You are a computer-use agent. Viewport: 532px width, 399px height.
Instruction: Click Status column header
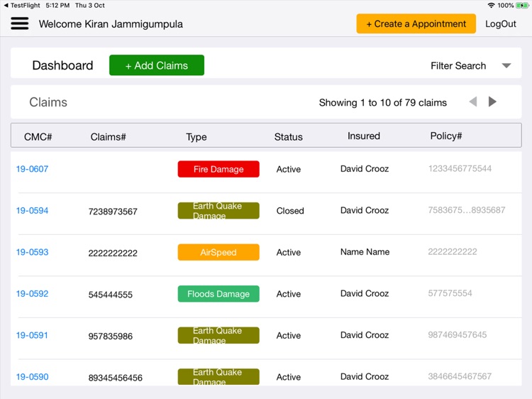coord(289,137)
